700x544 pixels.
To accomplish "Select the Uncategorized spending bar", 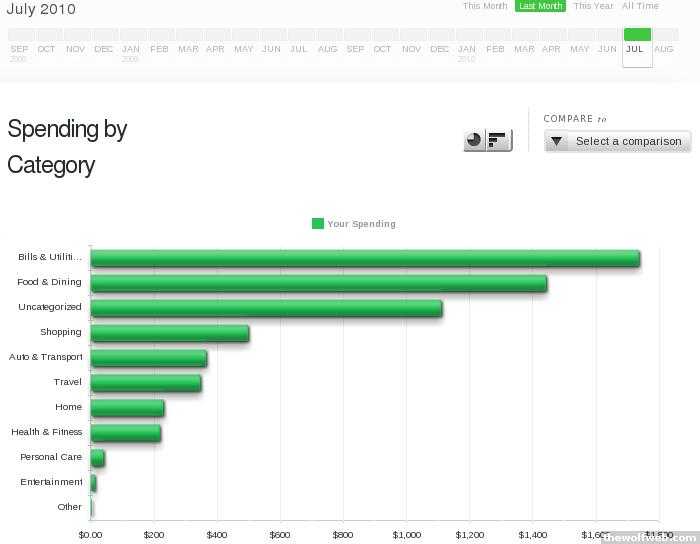I will 266,308.
